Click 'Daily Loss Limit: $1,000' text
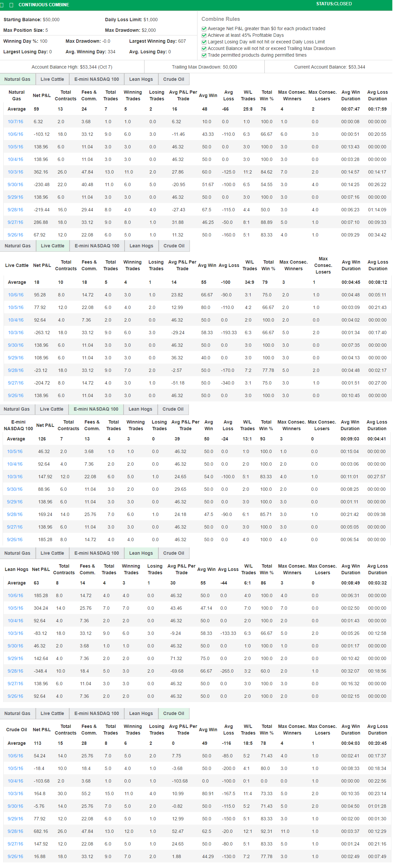 [x=132, y=20]
